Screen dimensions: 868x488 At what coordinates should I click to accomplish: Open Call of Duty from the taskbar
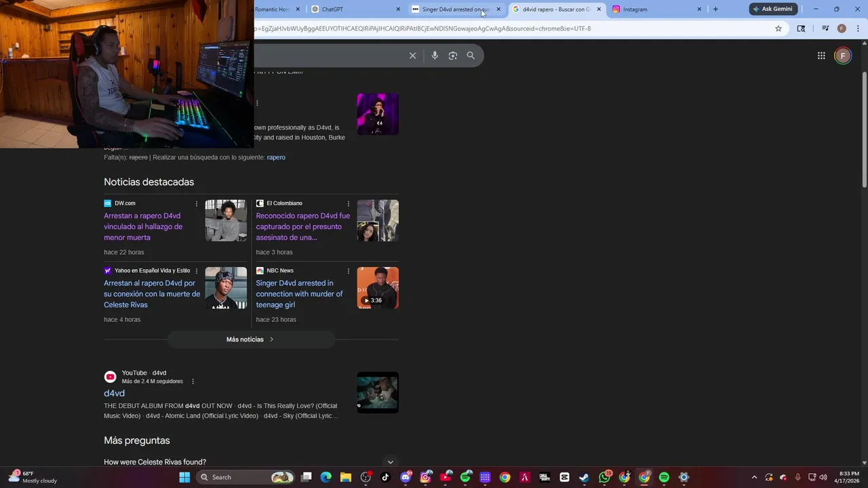tap(545, 477)
